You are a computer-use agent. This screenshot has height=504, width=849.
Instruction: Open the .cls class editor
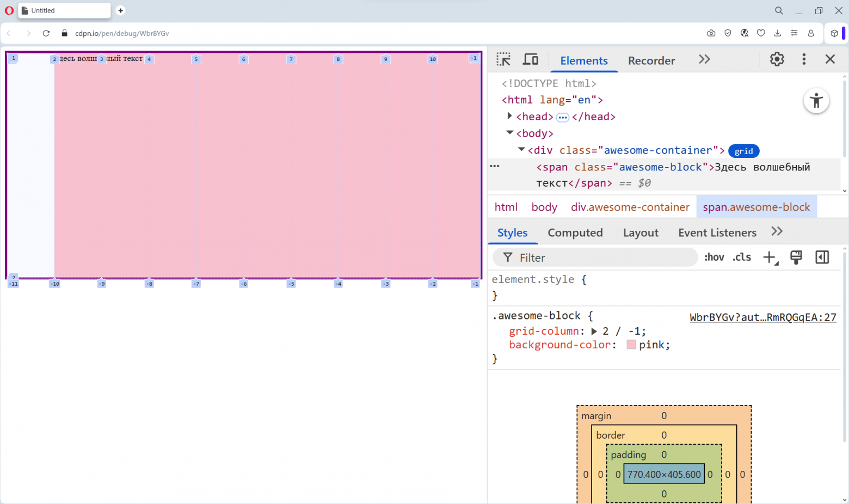pyautogui.click(x=741, y=257)
